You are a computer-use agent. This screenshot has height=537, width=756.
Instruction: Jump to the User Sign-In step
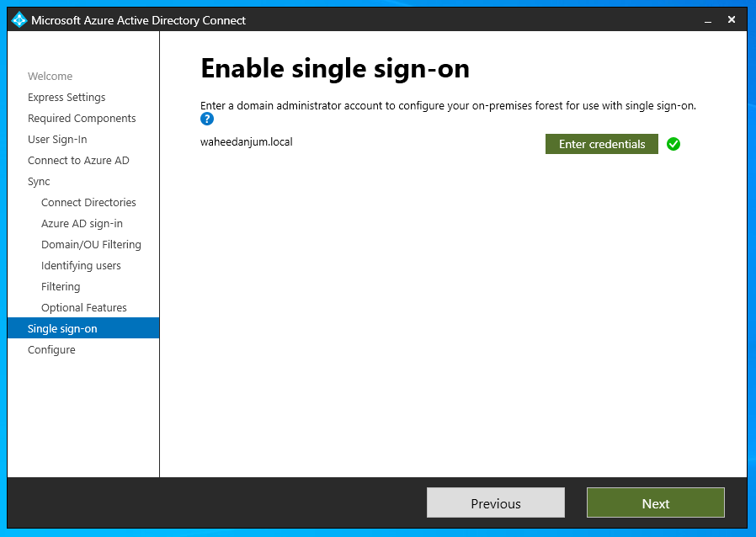click(57, 140)
